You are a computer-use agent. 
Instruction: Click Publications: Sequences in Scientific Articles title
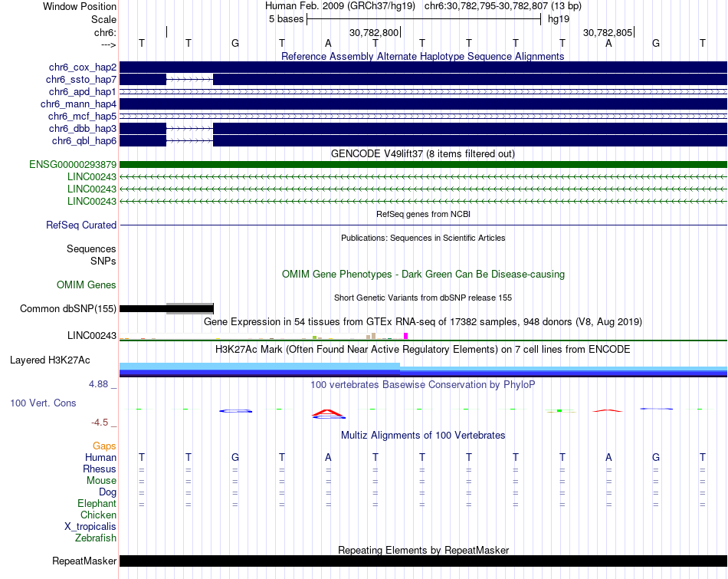point(423,238)
